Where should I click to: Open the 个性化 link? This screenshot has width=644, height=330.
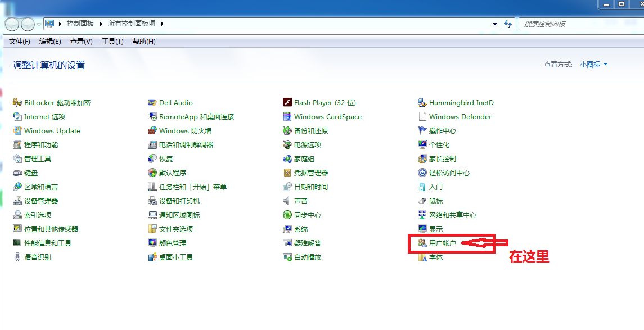(439, 145)
